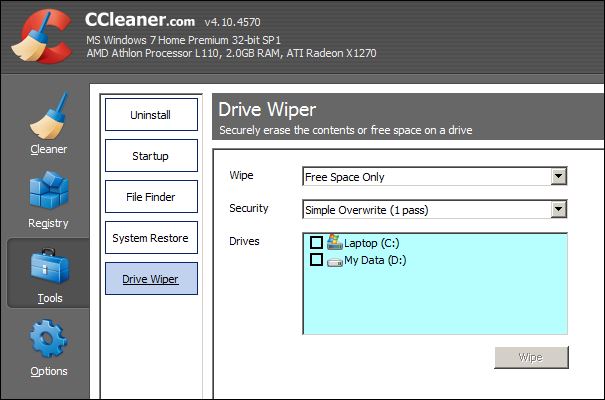Open the Cleaner section broom icon
This screenshot has width=605, height=400.
(x=48, y=117)
